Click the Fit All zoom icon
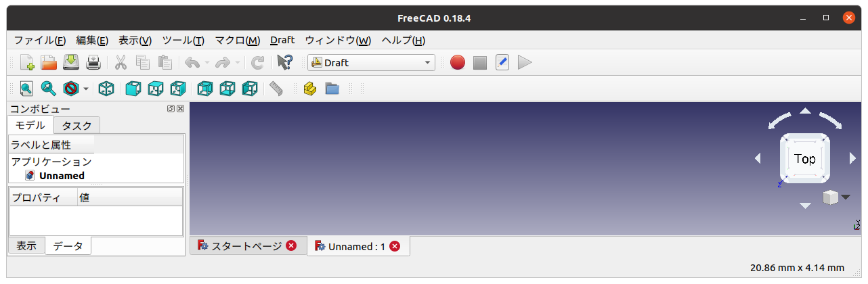This screenshot has height=284, width=868. click(26, 89)
